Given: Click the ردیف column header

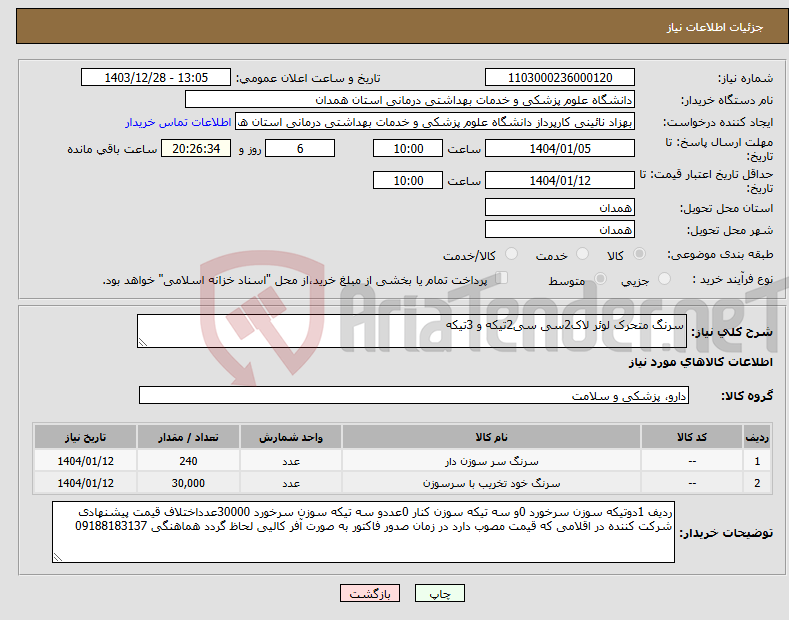Looking at the screenshot, I should click(757, 437).
